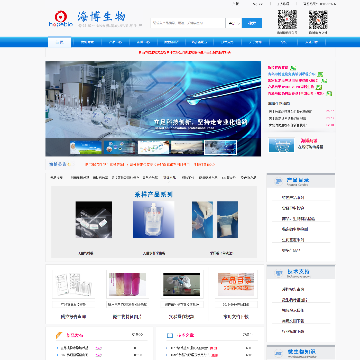
Task: Open the search category dropdown
Action: point(234,23)
